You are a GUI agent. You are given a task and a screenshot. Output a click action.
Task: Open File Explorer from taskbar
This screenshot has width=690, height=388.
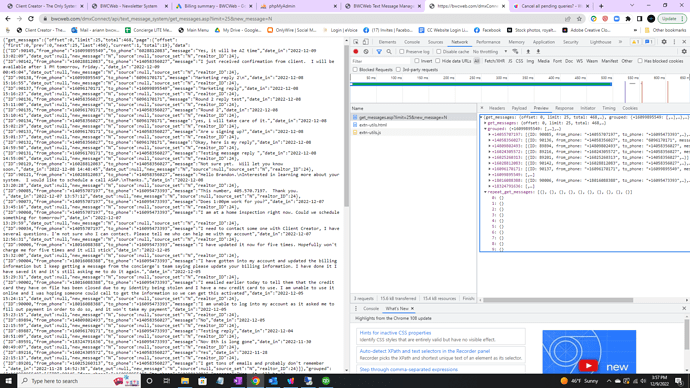point(185,381)
